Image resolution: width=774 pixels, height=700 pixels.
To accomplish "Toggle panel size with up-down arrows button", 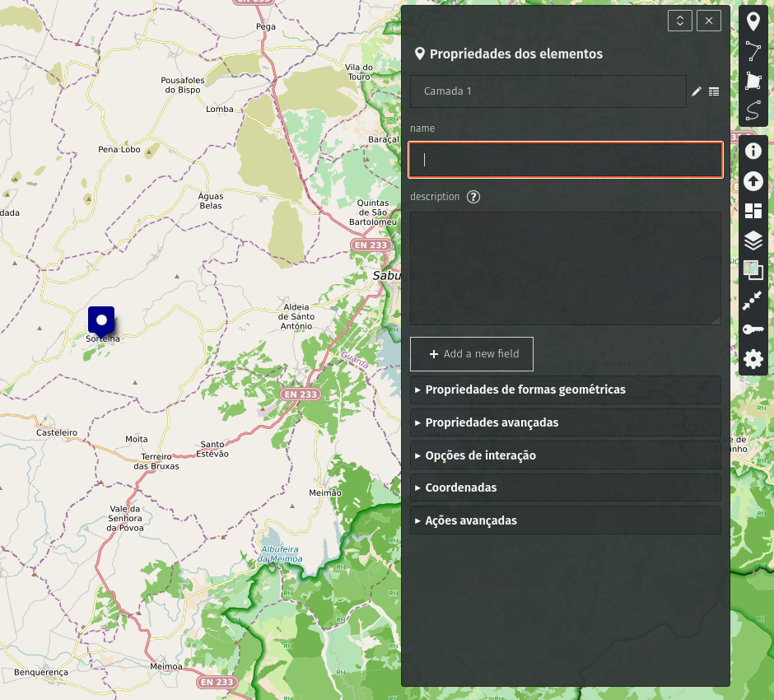I will [x=679, y=21].
